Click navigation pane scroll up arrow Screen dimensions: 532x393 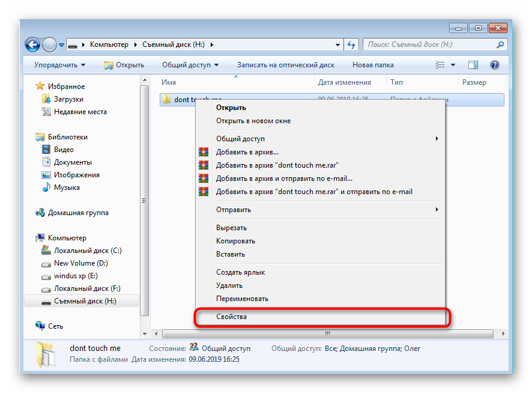145,80
